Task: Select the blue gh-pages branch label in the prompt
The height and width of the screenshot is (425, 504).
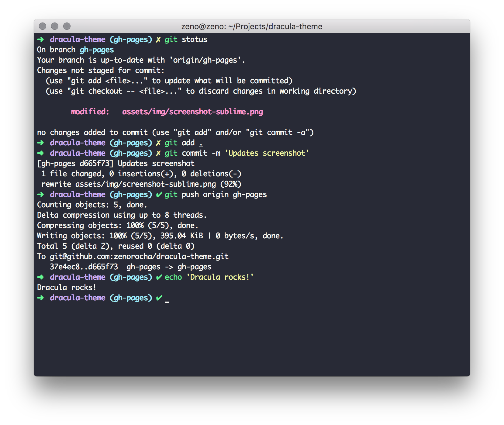Action: (130, 39)
